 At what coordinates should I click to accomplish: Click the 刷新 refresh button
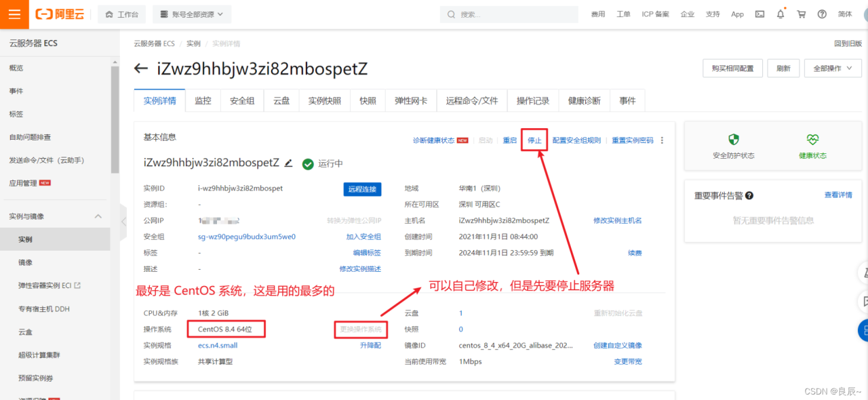tap(783, 68)
